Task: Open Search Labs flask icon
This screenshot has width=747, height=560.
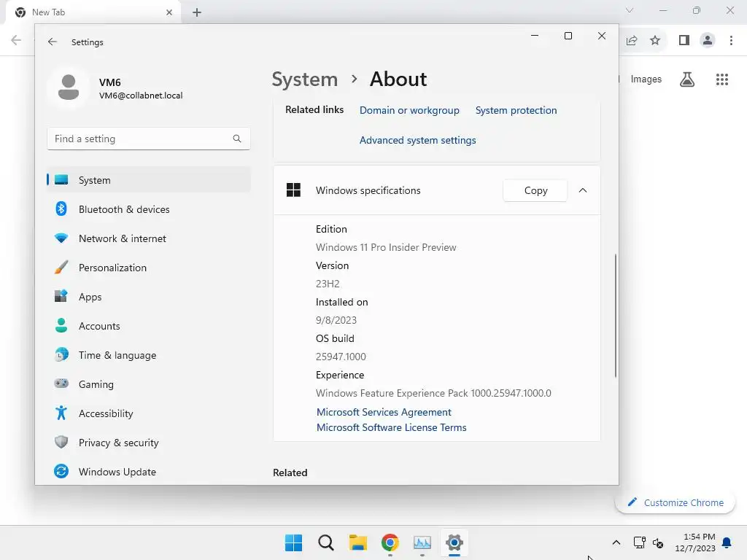Action: point(687,79)
